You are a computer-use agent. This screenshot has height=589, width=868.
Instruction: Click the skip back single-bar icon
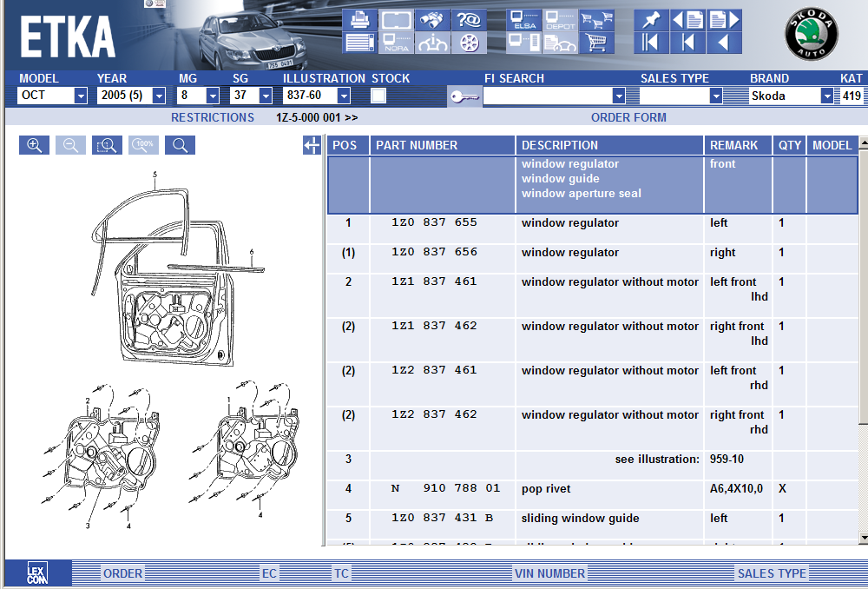pos(687,43)
